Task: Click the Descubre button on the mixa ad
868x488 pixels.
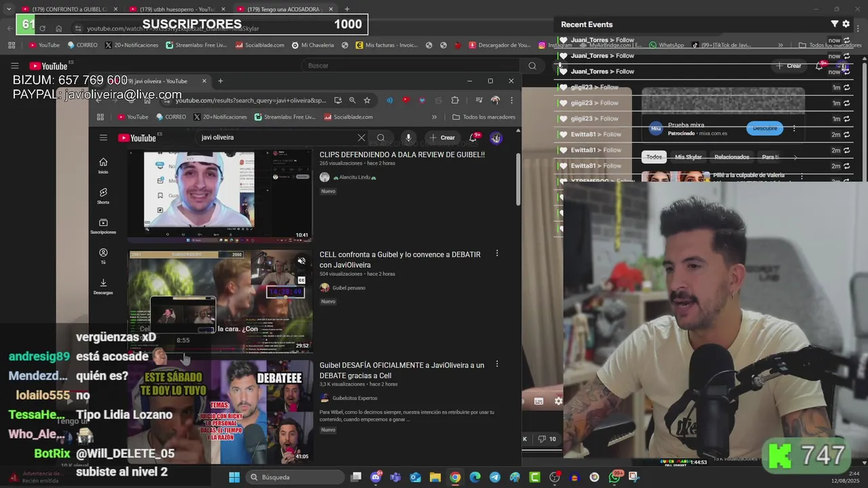Action: click(765, 128)
